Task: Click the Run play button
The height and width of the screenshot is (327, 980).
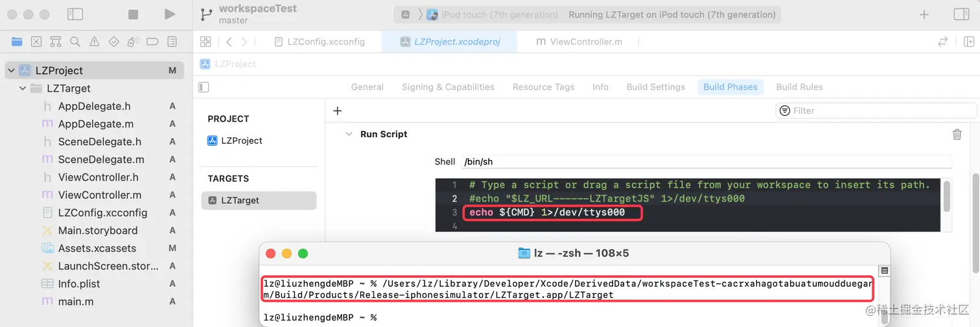Action: pyautogui.click(x=169, y=14)
